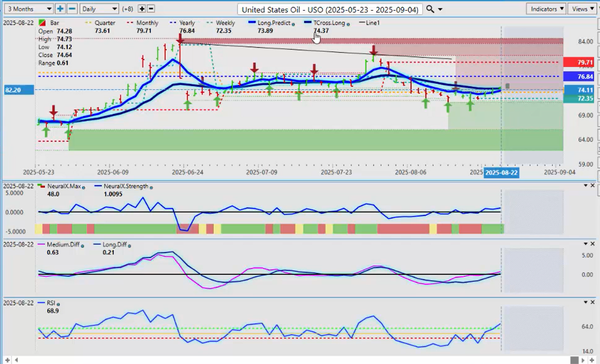The image size is (600, 364).
Task: Click the United States Oil symbol field
Action: [330, 9]
